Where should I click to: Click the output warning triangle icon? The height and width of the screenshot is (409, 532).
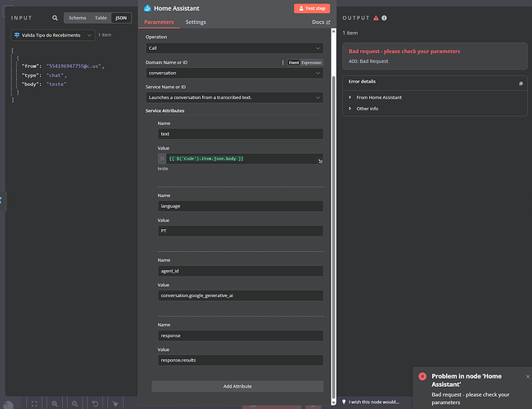(376, 18)
